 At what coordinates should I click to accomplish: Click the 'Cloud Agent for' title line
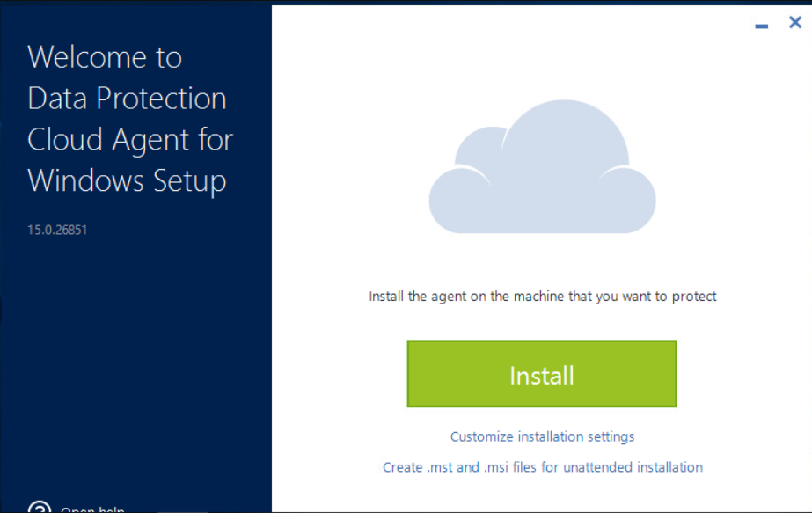[130, 140]
